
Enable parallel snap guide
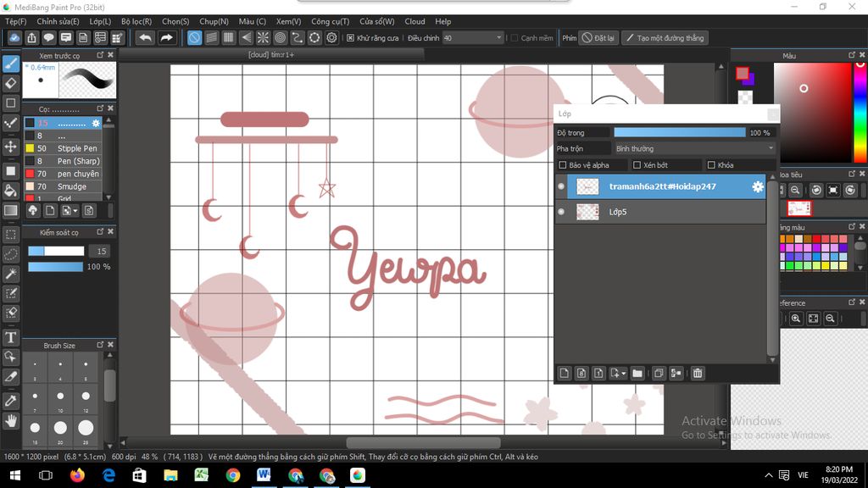(211, 37)
